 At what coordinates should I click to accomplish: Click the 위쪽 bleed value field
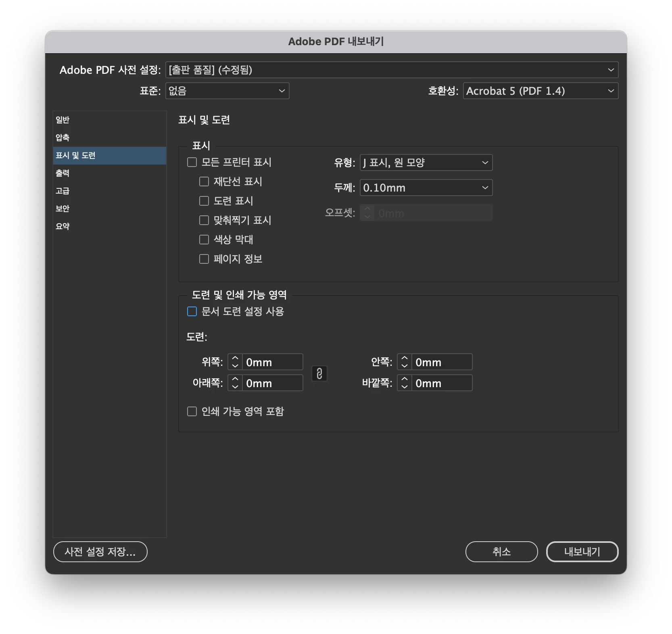tap(272, 362)
